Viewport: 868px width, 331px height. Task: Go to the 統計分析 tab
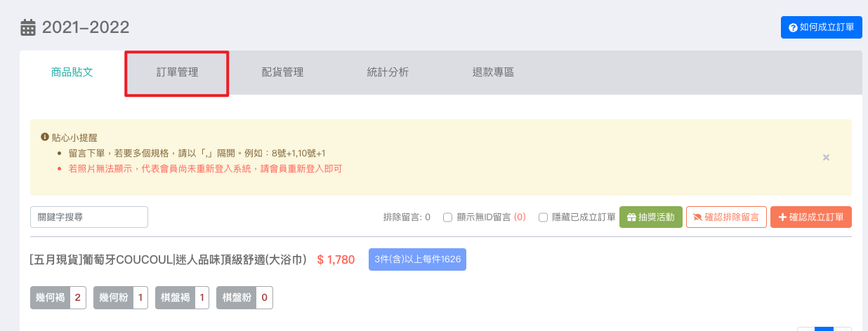388,72
